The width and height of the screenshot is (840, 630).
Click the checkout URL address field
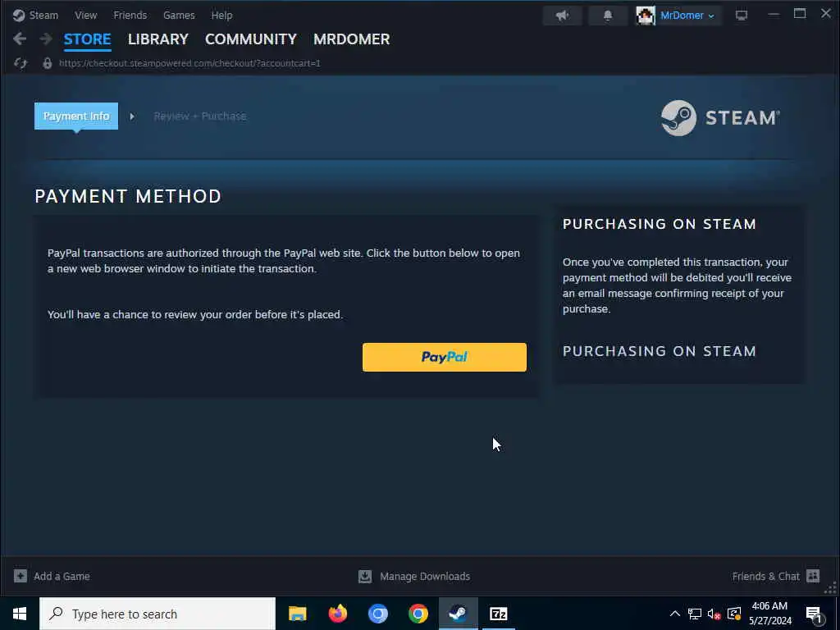(x=189, y=63)
